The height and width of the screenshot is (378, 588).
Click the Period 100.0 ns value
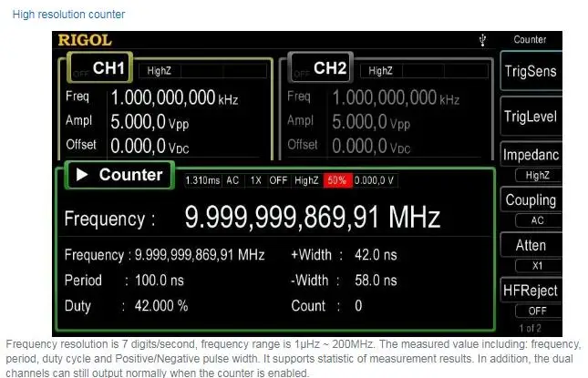coord(160,281)
